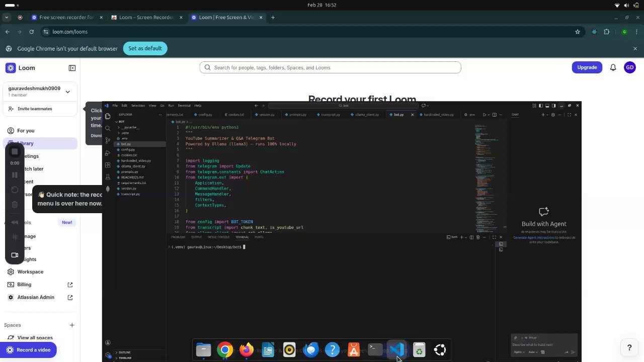The image size is (644, 362).
Task: Open Files app in Ubuntu dock
Action: point(203,349)
